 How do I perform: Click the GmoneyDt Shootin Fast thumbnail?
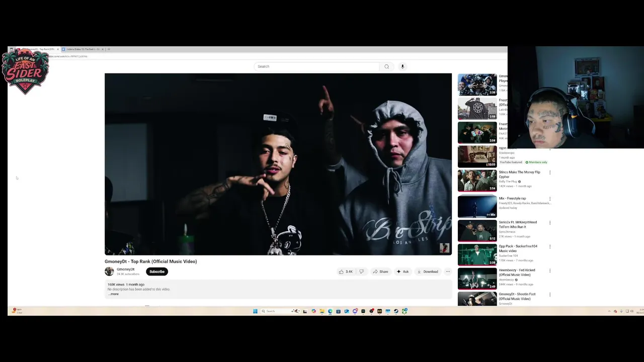pos(477,299)
